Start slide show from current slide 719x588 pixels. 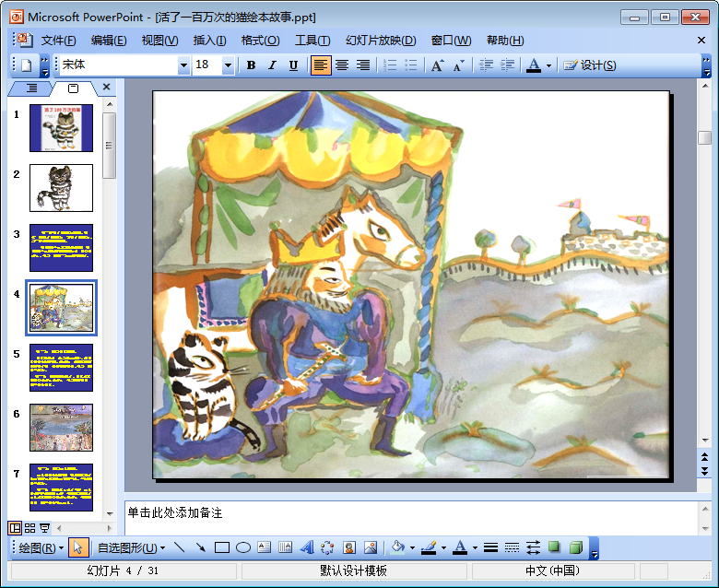point(44,528)
